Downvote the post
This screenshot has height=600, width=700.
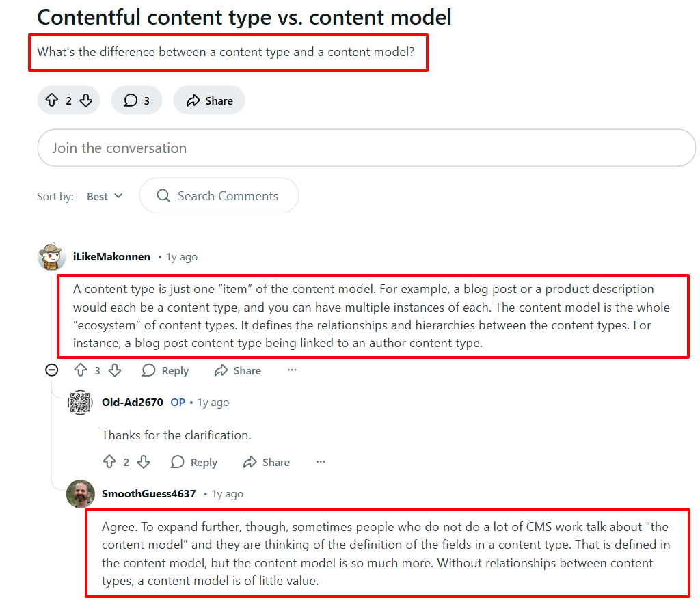(85, 100)
